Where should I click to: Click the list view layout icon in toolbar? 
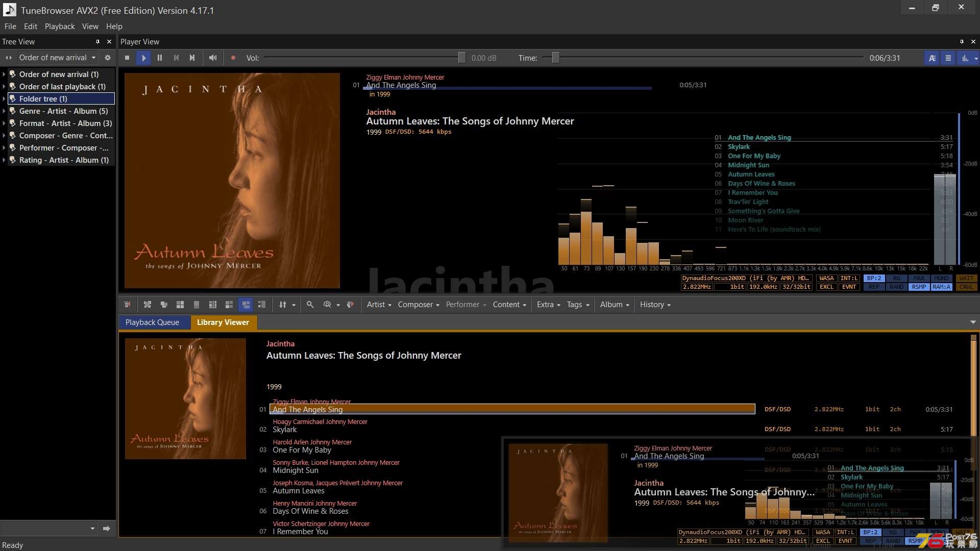point(262,304)
